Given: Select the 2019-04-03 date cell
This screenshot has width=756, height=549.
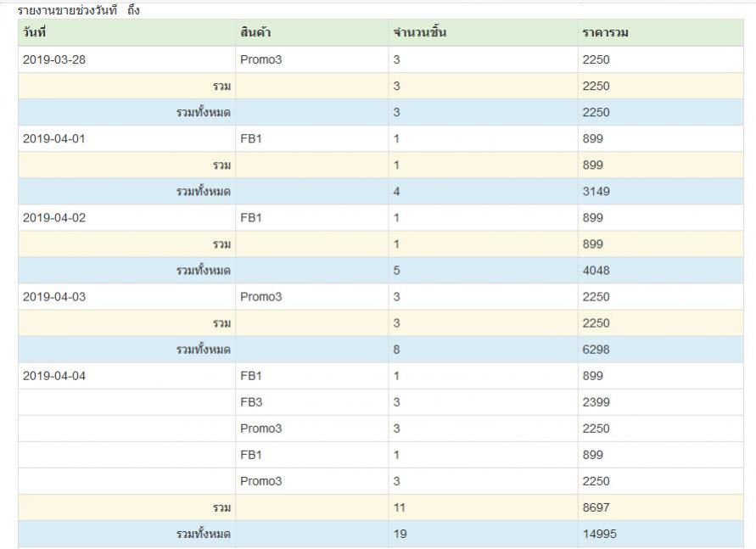Looking at the screenshot, I should point(54,297).
